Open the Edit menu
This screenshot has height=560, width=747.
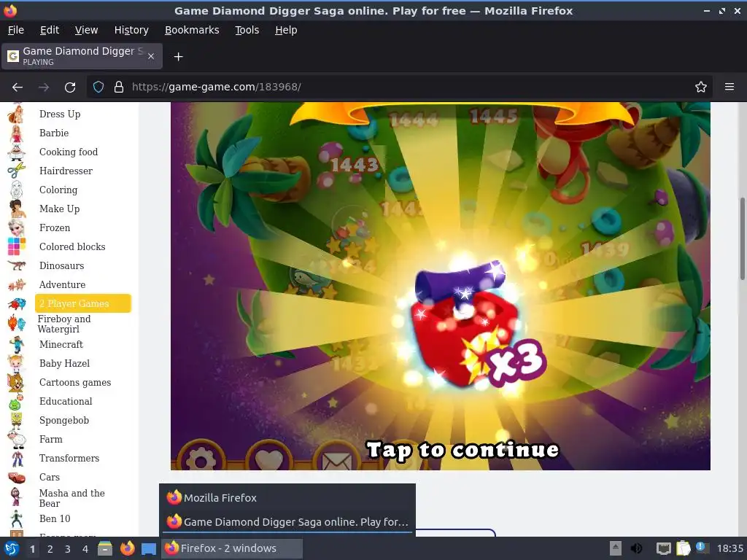[50, 30]
